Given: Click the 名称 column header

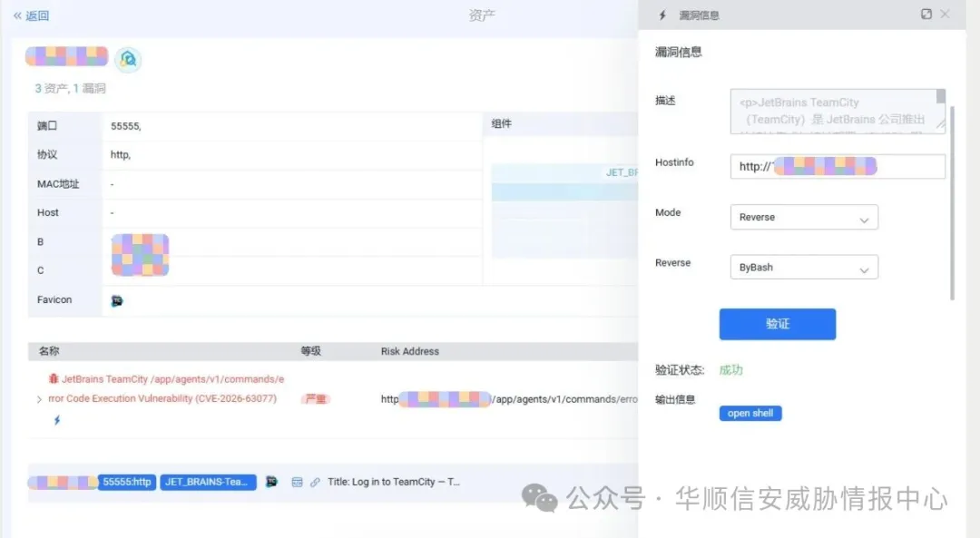Looking at the screenshot, I should click(49, 351).
